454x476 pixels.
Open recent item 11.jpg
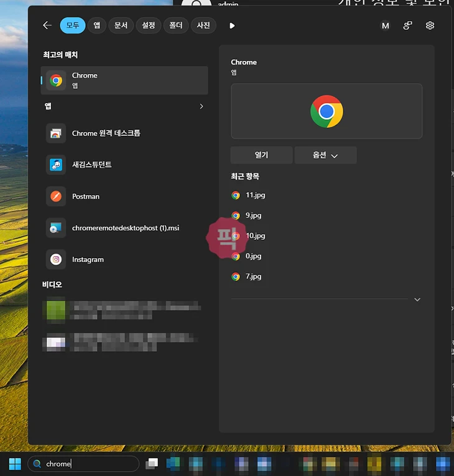click(x=248, y=195)
